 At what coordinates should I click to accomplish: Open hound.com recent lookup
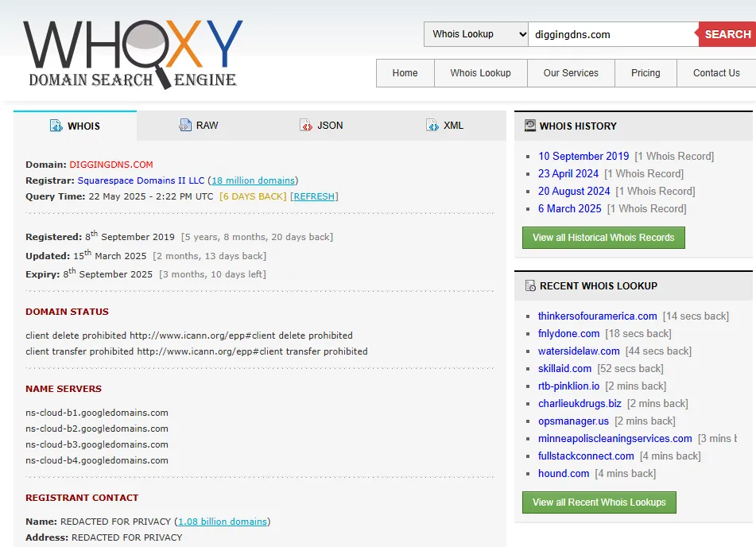564,473
